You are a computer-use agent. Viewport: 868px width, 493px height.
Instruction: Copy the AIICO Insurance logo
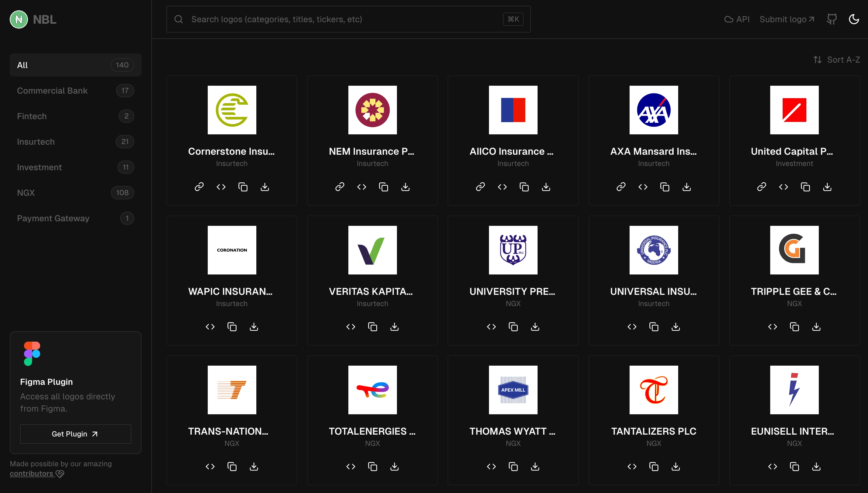[x=524, y=187]
